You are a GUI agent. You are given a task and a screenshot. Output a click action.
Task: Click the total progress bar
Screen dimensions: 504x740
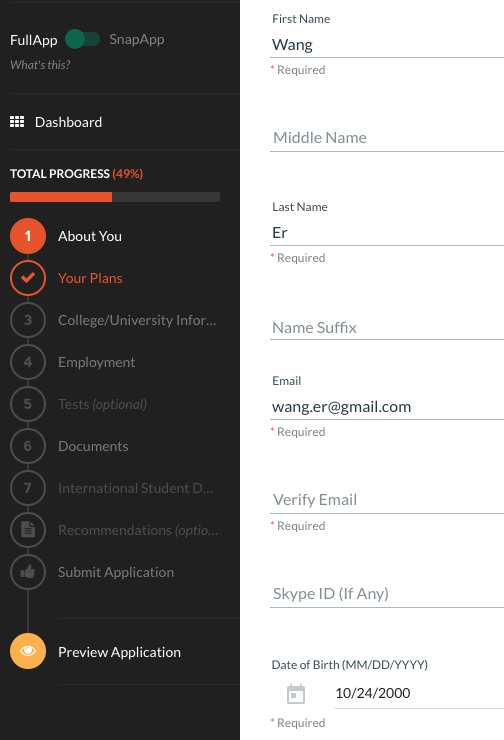[115, 197]
